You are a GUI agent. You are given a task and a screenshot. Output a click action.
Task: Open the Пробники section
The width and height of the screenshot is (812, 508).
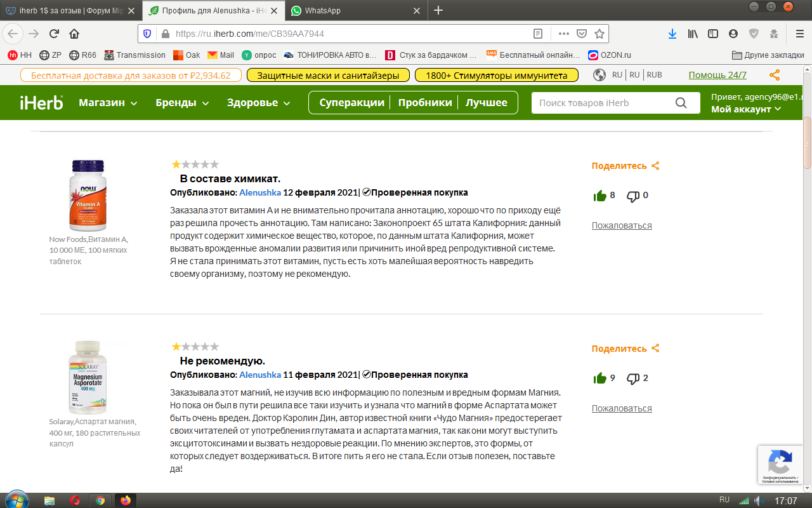pyautogui.click(x=425, y=103)
